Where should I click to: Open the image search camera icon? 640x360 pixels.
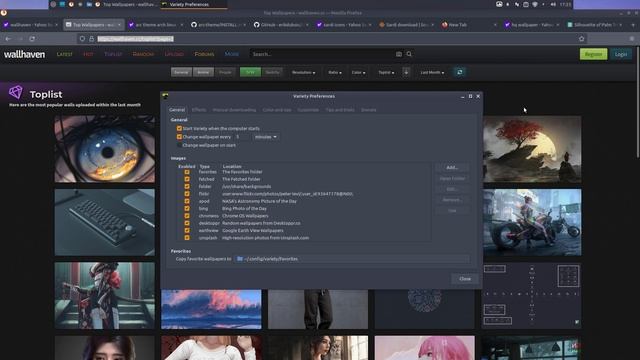(399, 54)
